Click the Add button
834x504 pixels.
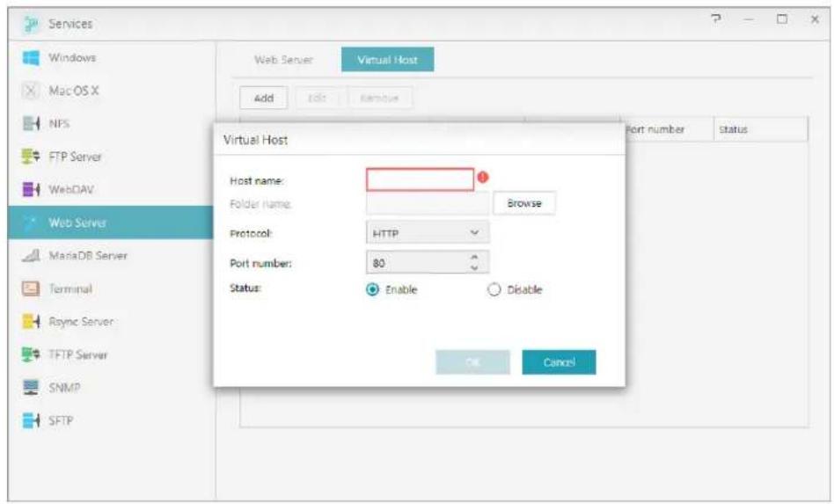tap(264, 98)
